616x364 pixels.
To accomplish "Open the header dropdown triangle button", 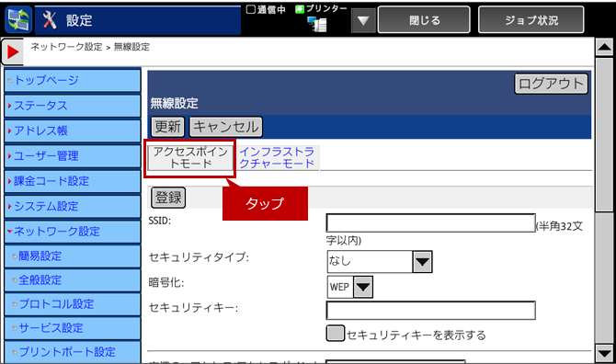I will 363,20.
